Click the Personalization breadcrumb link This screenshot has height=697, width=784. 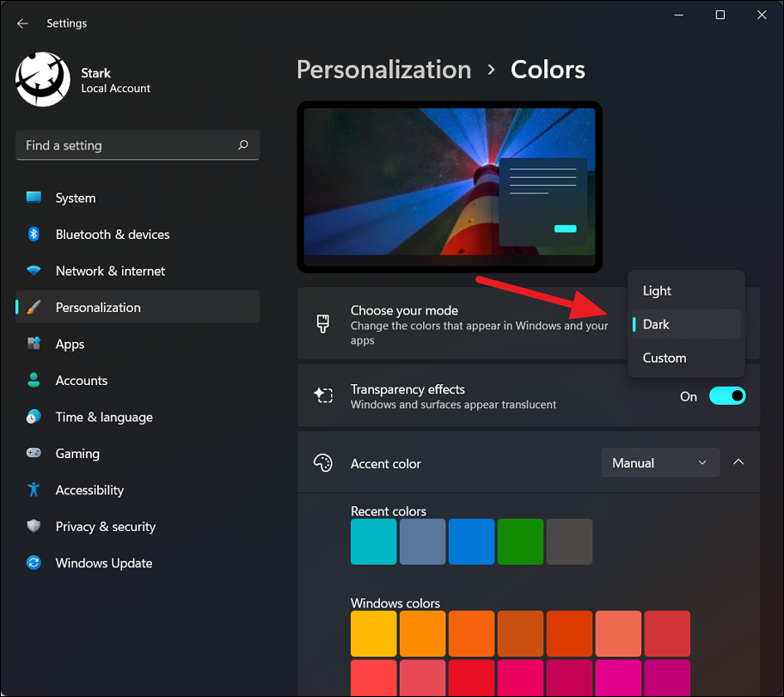383,70
